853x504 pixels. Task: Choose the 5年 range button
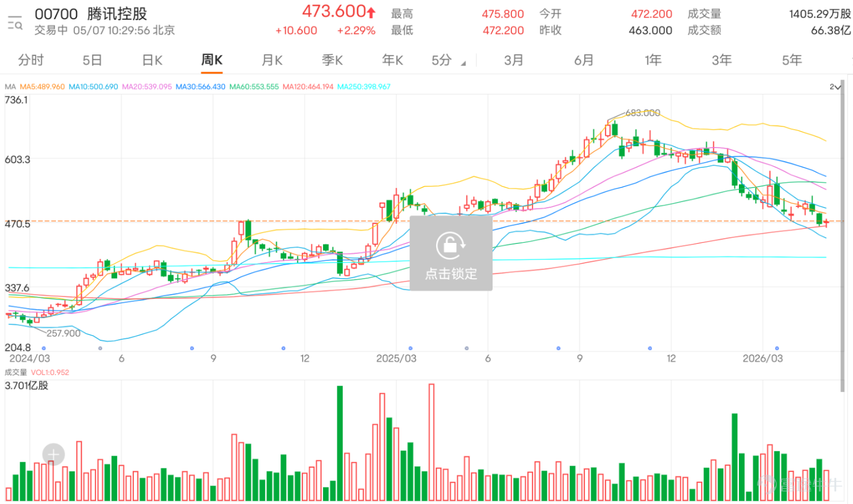(792, 60)
